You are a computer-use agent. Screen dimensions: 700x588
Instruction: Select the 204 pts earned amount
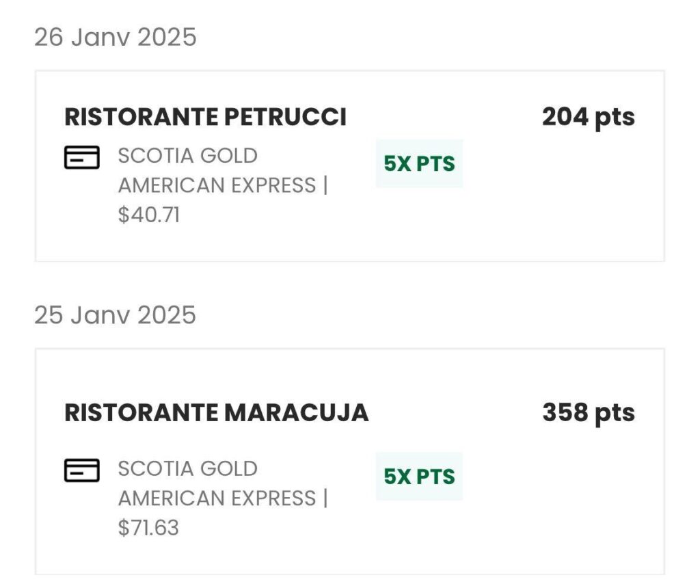pos(588,118)
